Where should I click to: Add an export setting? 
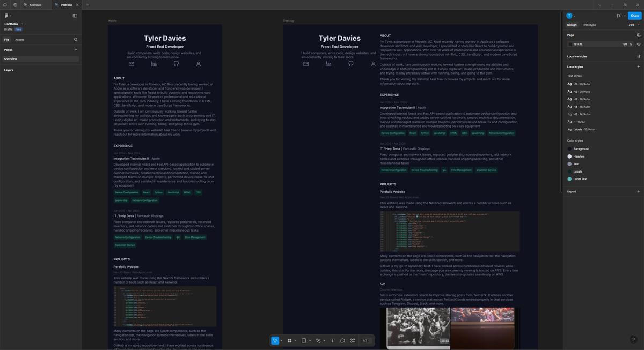pyautogui.click(x=639, y=191)
